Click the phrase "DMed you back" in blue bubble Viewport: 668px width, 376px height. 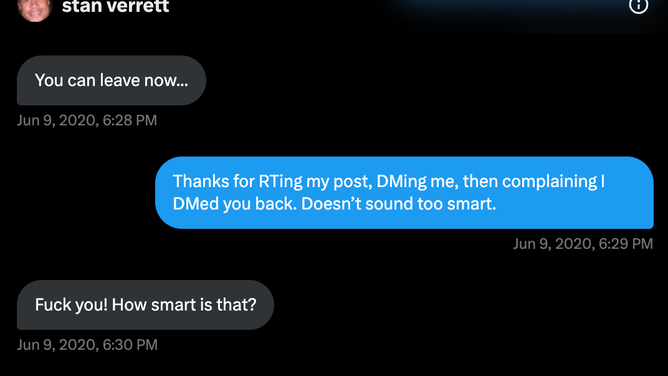234,204
